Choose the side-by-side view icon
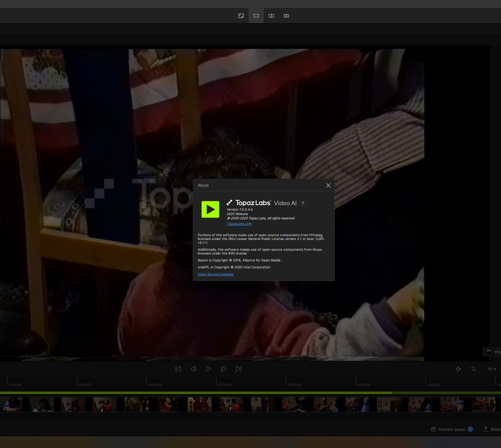Viewport: 501px width, 448px height. (x=286, y=16)
